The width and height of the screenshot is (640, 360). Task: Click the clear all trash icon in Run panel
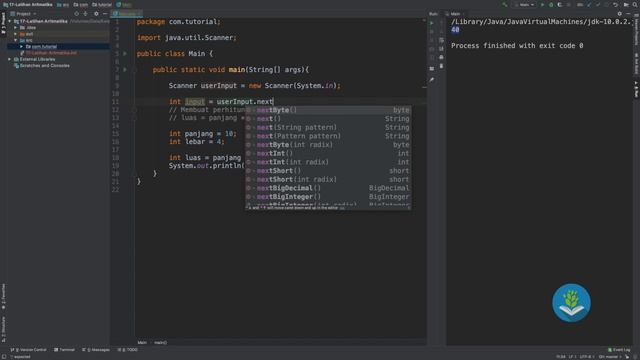(441, 66)
